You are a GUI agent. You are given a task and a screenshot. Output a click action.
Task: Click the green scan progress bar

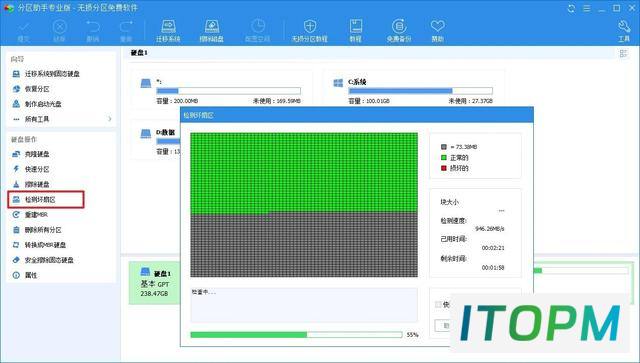point(296,335)
